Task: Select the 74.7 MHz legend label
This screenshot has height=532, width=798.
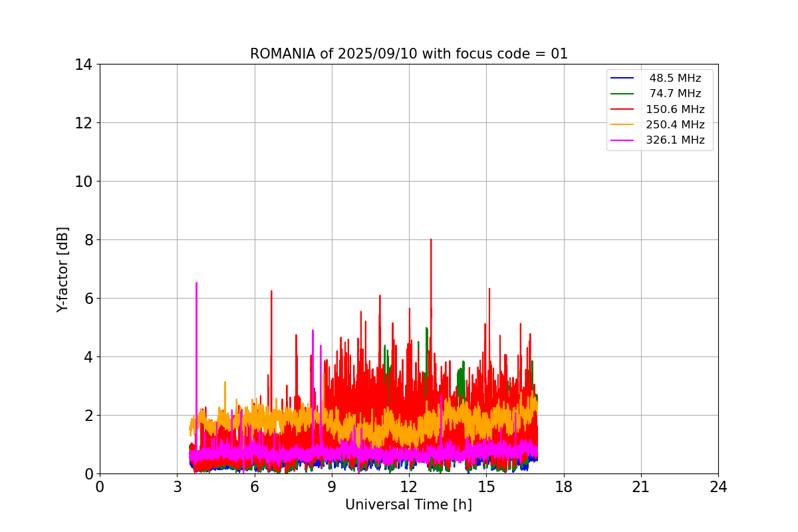Action: coord(675,94)
